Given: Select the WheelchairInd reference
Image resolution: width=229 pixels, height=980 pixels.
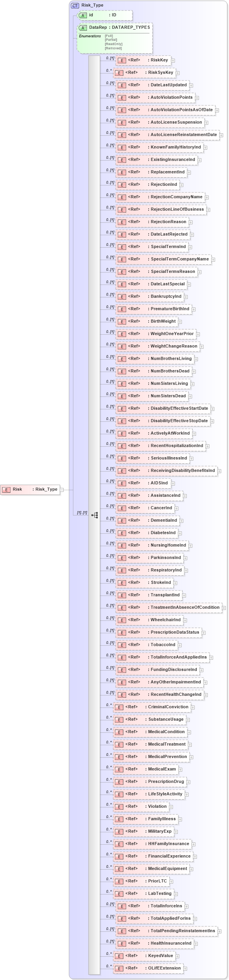Looking at the screenshot, I should [149, 620].
